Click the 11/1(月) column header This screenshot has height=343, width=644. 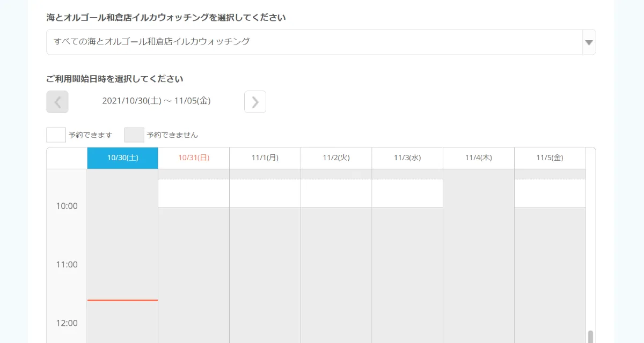coord(265,158)
